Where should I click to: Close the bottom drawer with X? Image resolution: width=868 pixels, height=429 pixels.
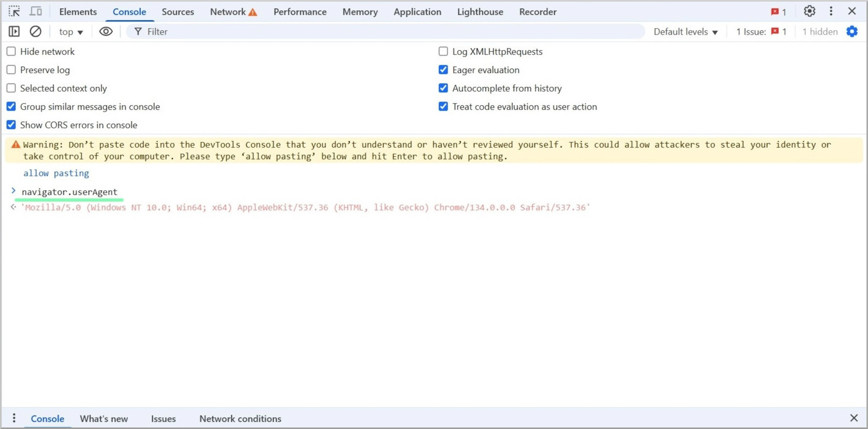[x=854, y=418]
